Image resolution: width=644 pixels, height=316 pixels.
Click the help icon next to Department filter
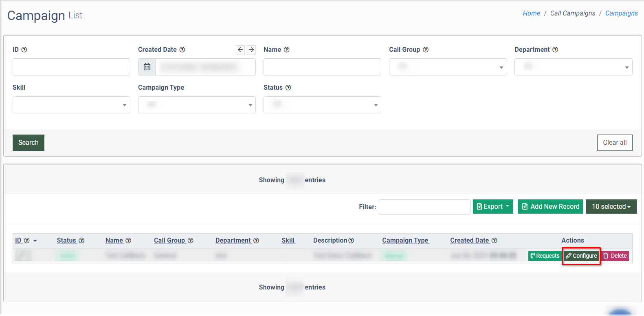tap(555, 50)
